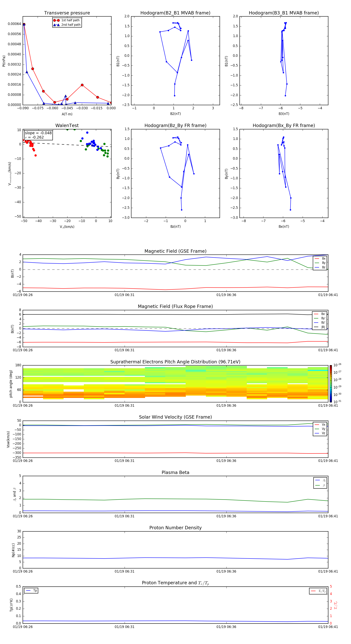The width and height of the screenshot is (351, 644).
Task: Click 'Hodogram(Bx_By FR frame)' title
Action: [x=284, y=125]
